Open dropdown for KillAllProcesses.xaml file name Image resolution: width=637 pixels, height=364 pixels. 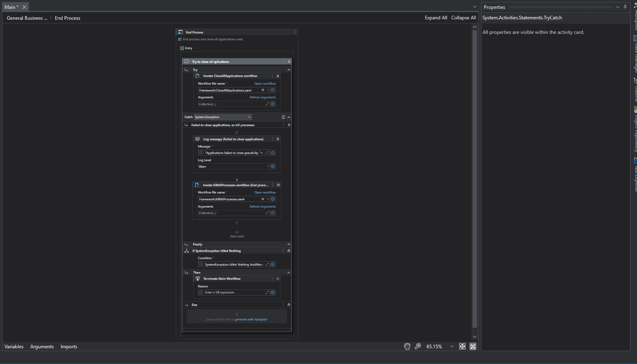268,199
